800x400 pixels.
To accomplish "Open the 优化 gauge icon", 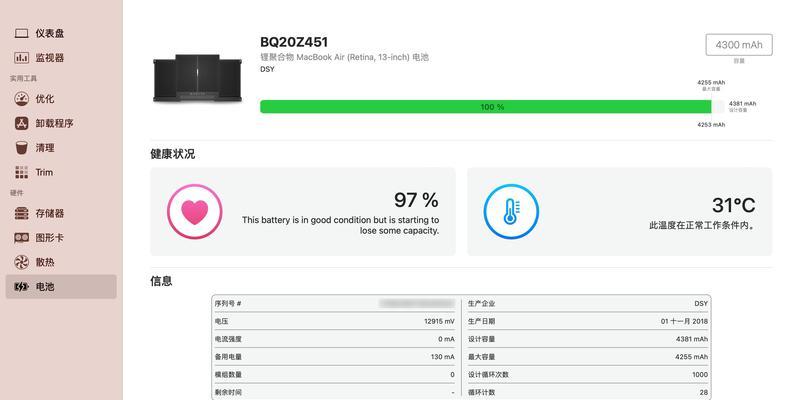I will click(x=21, y=98).
